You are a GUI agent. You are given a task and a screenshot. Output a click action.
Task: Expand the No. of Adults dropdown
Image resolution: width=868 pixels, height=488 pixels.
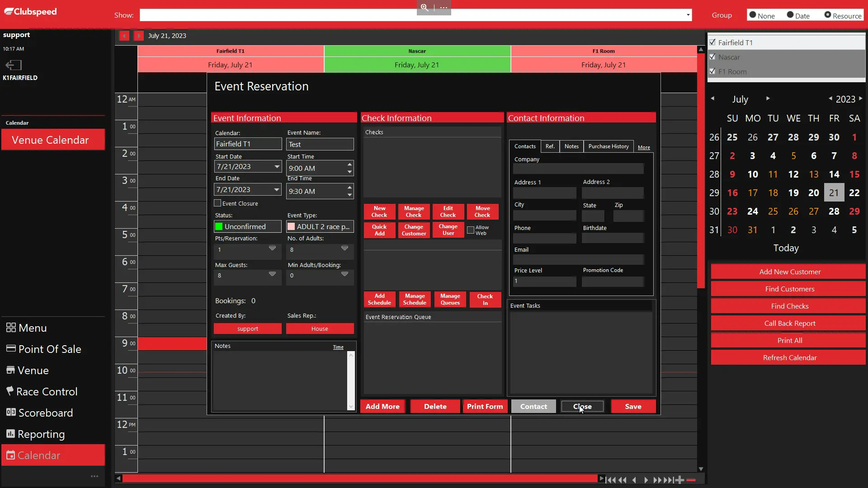click(344, 248)
